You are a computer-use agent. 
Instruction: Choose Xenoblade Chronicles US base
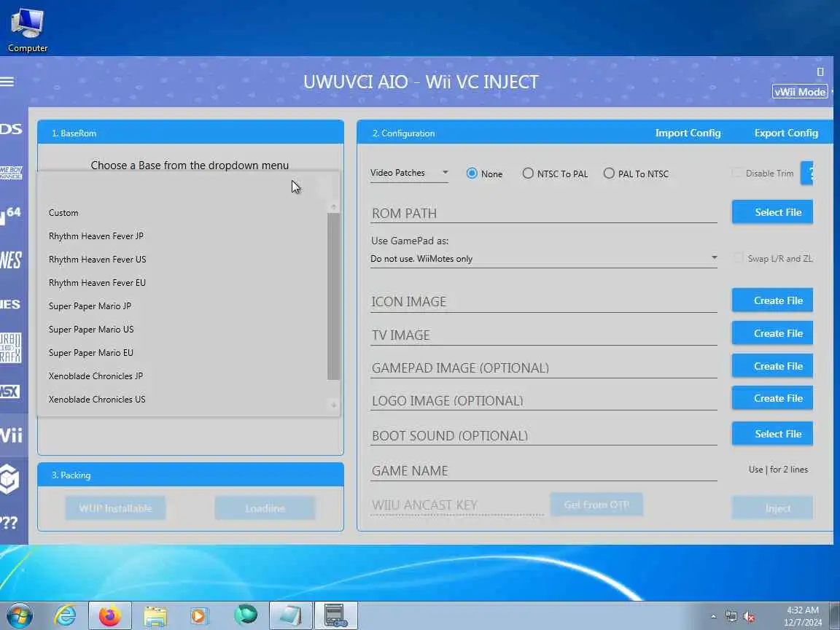click(183, 400)
